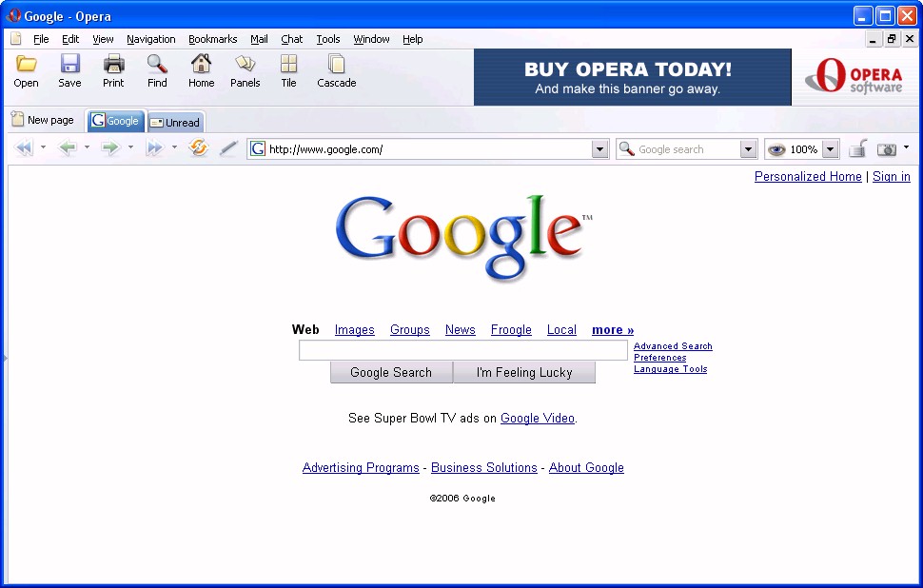
Task: Open the Help menu
Action: pyautogui.click(x=413, y=39)
